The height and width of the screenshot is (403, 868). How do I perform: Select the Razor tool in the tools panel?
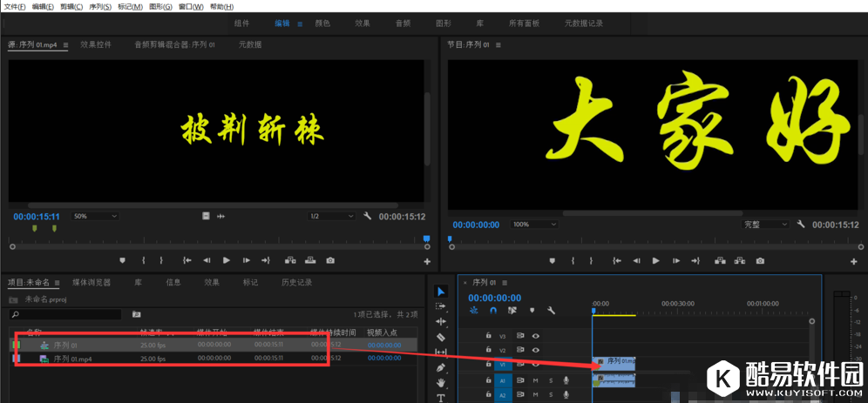pyautogui.click(x=441, y=337)
